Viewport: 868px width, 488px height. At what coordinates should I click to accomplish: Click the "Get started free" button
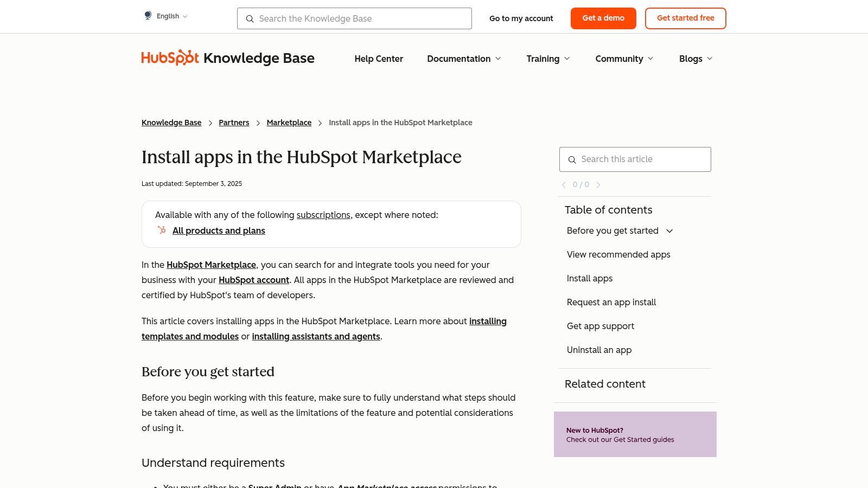coord(686,18)
